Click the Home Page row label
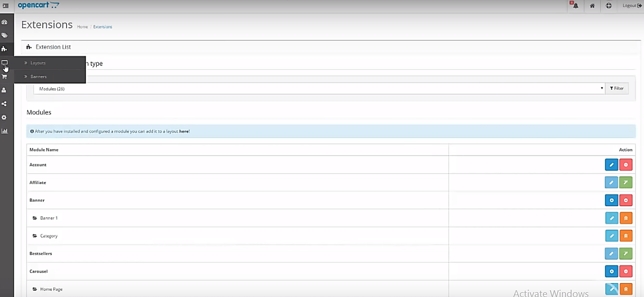The width and height of the screenshot is (644, 297). 51,289
